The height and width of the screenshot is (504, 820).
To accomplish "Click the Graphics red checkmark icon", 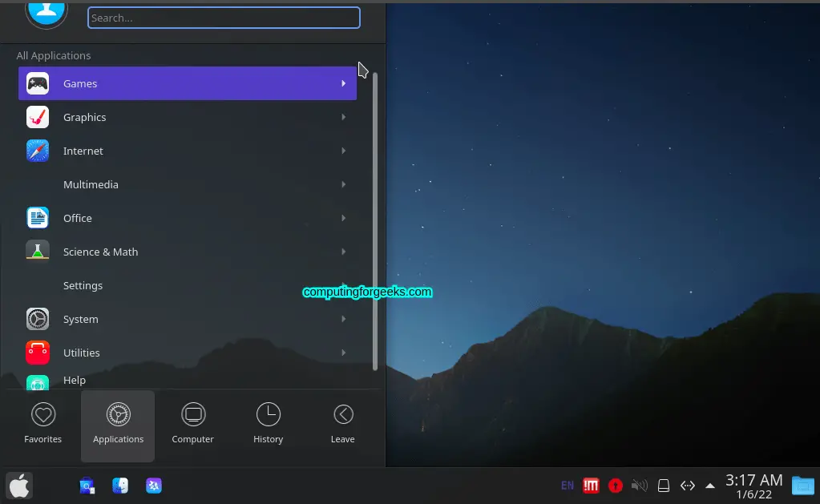I will (38, 117).
